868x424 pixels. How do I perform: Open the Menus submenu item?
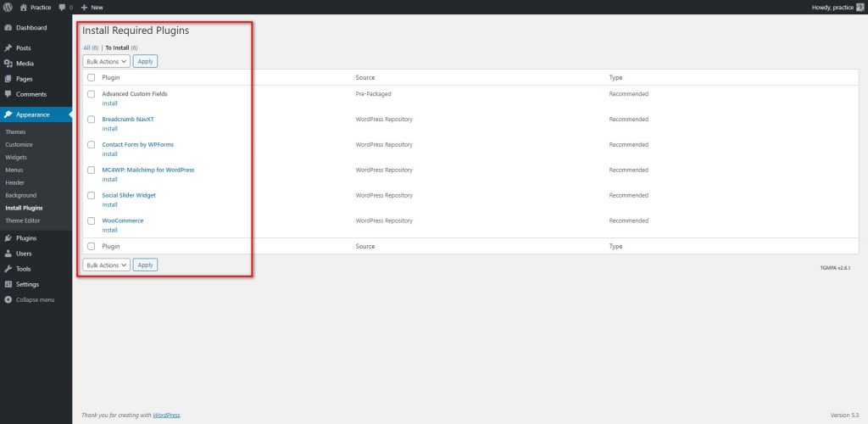pos(14,170)
